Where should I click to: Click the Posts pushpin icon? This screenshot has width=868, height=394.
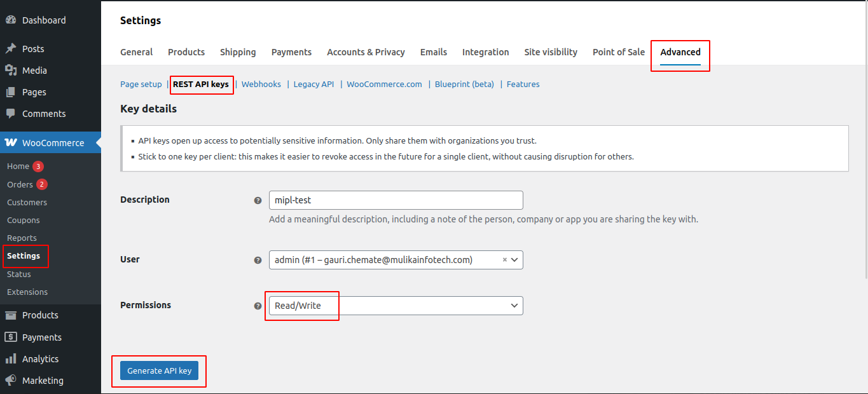(x=11, y=49)
